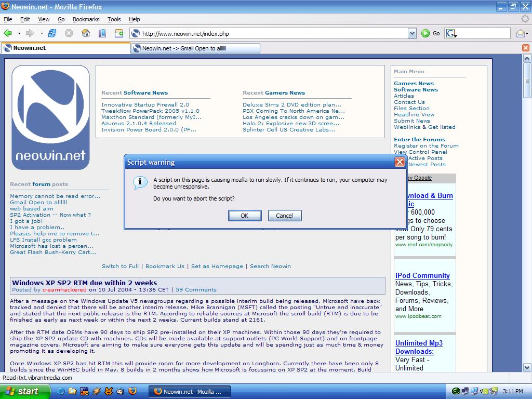This screenshot has height=399, width=532.
Task: Click Register on the Forum link
Action: (x=426, y=145)
